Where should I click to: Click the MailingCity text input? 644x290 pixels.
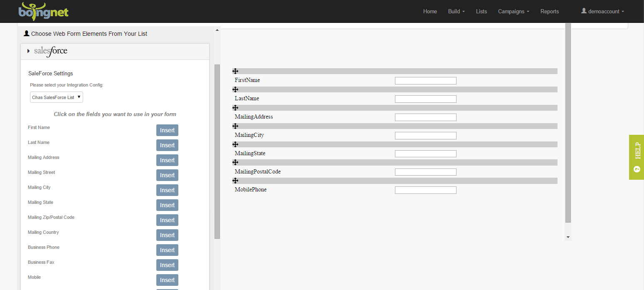(x=425, y=136)
